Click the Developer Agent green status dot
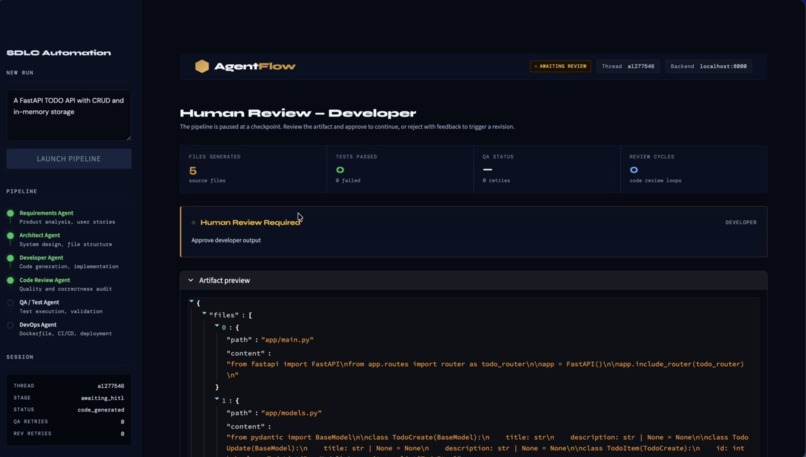806x457 pixels. 10,258
